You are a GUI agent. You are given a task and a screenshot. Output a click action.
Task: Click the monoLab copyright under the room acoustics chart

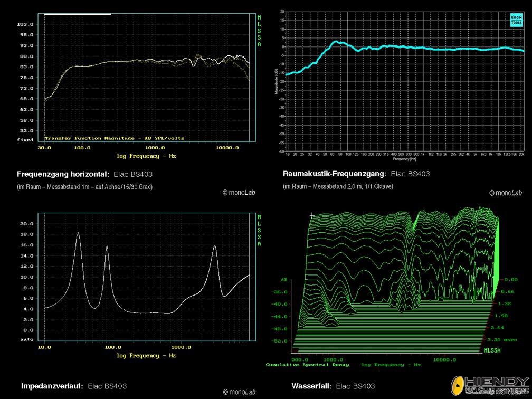click(x=505, y=193)
